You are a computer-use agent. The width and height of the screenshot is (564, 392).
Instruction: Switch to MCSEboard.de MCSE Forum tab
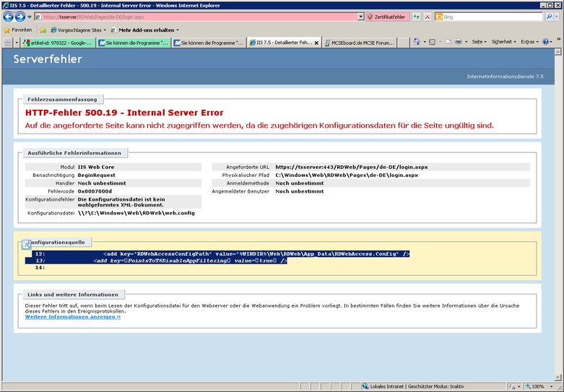(x=359, y=43)
